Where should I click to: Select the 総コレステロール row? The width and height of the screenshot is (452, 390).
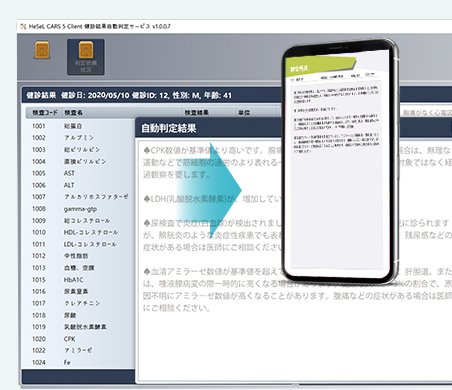80,221
